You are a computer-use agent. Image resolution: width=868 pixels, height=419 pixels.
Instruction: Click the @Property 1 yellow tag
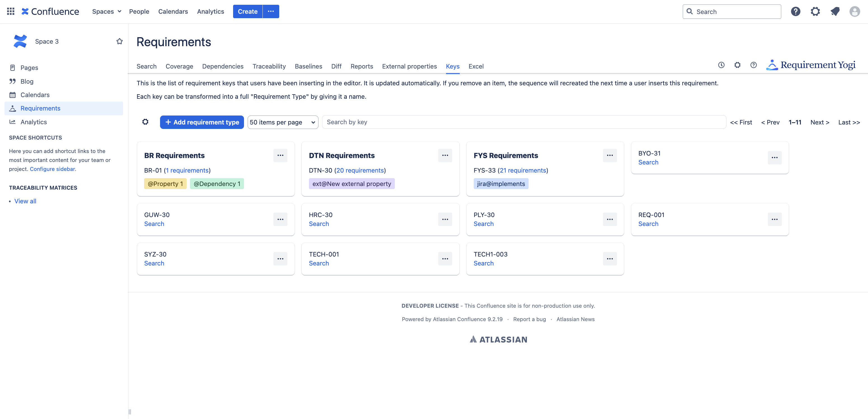tap(165, 183)
